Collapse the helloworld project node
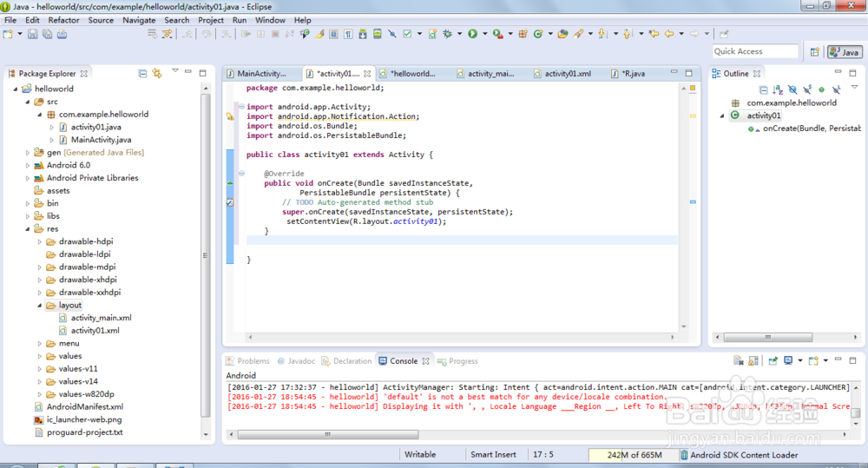This screenshot has height=468, width=868. click(x=16, y=89)
